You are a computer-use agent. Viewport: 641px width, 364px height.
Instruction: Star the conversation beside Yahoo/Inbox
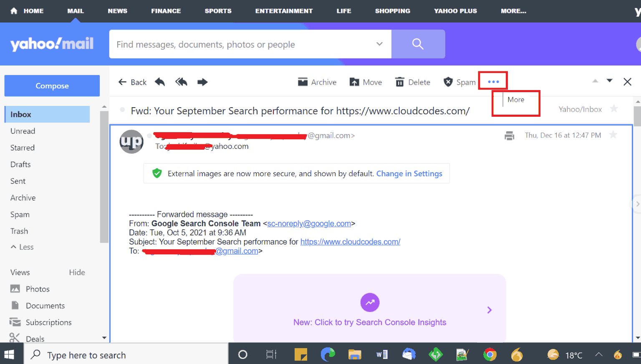coord(614,109)
